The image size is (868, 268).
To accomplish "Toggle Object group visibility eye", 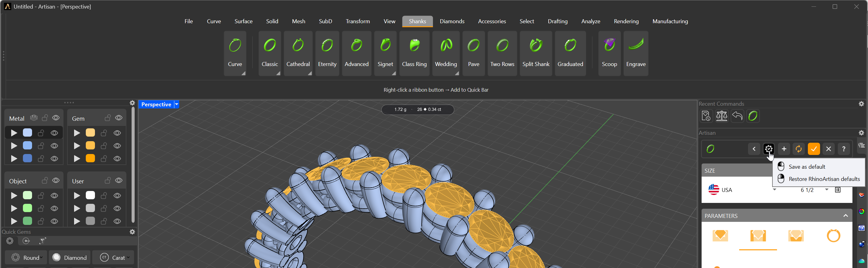I will pyautogui.click(x=56, y=180).
